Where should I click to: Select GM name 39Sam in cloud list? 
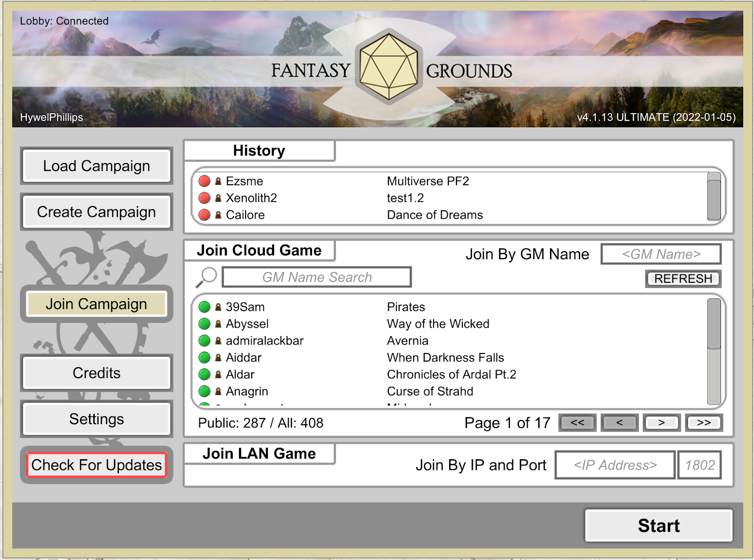(x=246, y=307)
